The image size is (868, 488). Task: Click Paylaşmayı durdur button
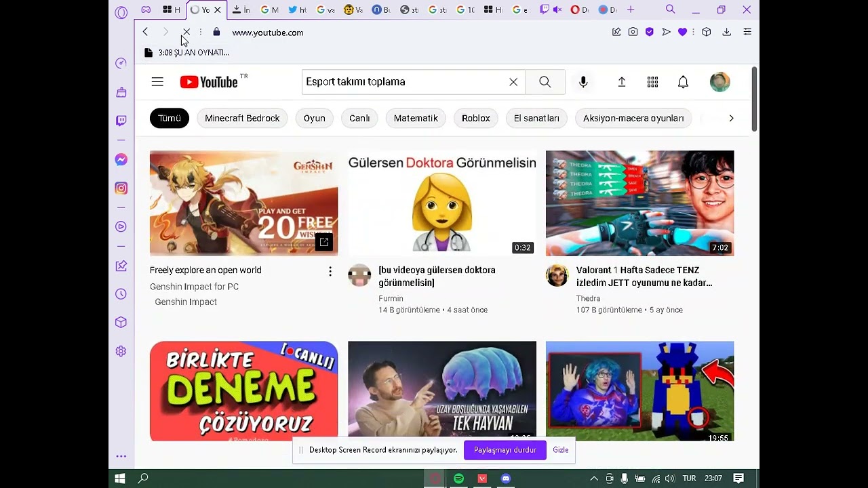[505, 450]
